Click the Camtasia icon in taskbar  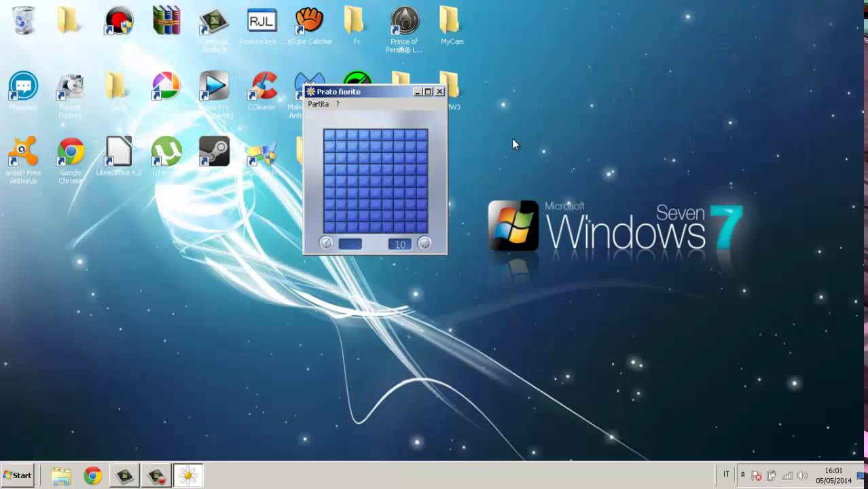tap(125, 475)
